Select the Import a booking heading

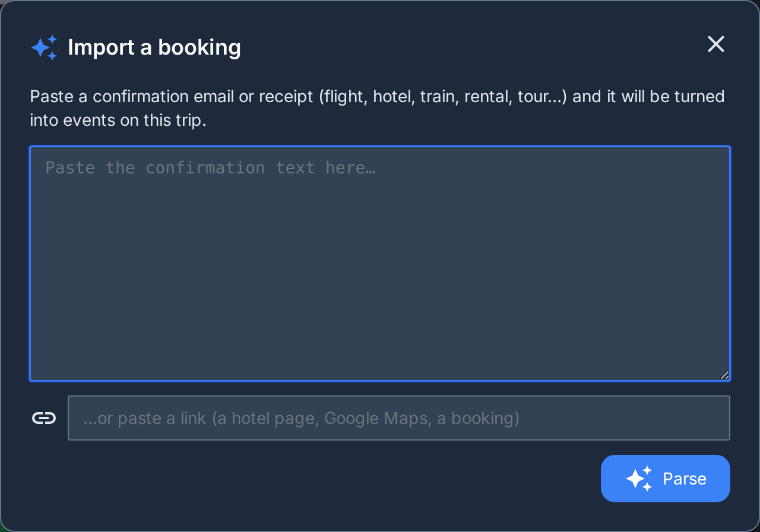tap(154, 47)
